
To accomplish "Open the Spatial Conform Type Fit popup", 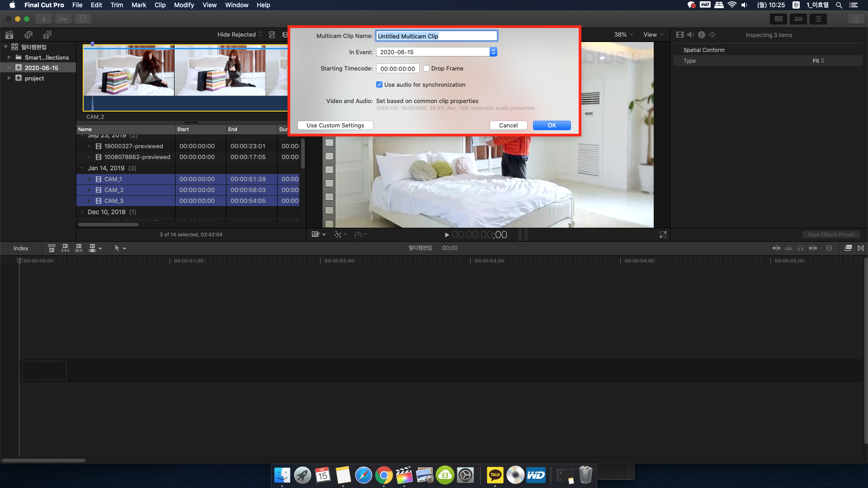I will pyautogui.click(x=818, y=61).
